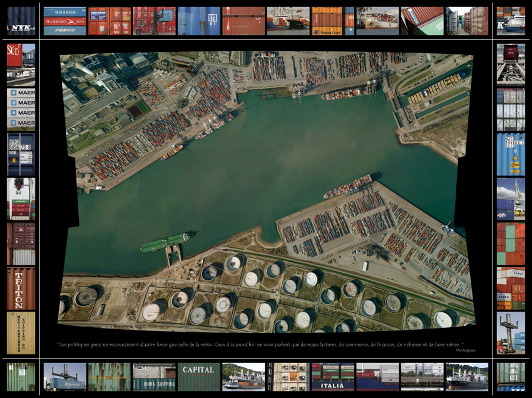Click the reach stacker truck thumbnail
Image resolution: width=532 pixels, height=398 pixels.
tap(511, 333)
